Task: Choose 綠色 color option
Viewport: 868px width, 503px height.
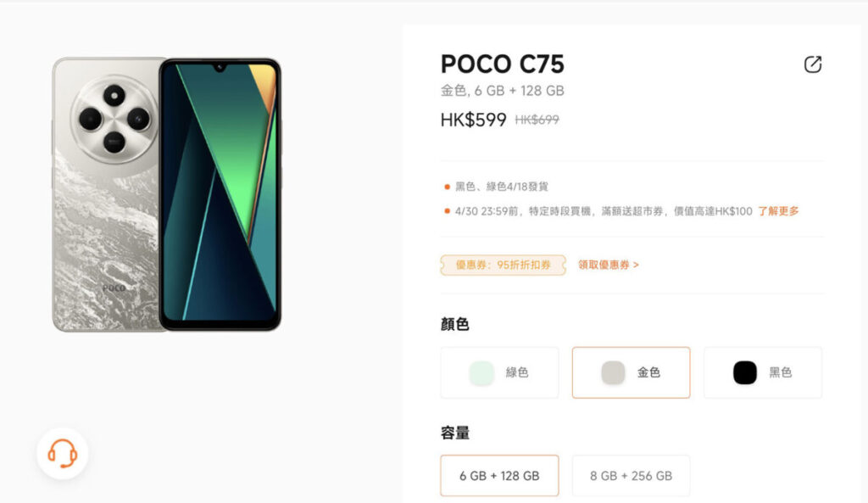Action: click(499, 373)
